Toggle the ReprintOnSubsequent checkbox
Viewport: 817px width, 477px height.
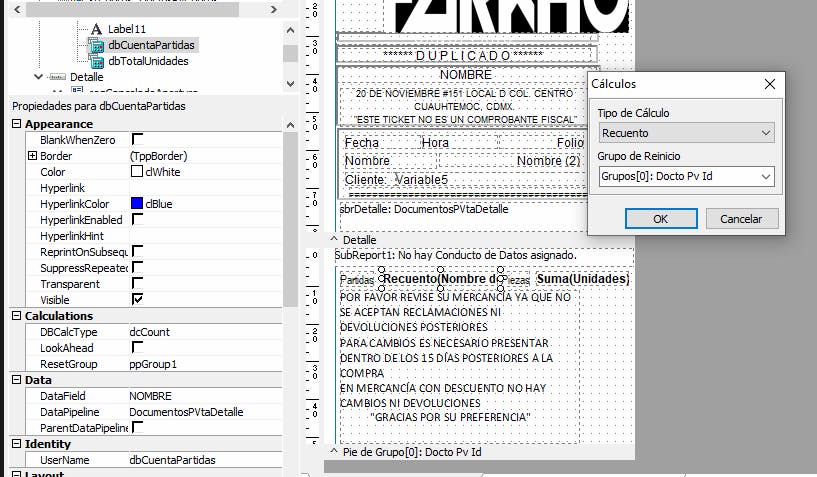[x=137, y=251]
